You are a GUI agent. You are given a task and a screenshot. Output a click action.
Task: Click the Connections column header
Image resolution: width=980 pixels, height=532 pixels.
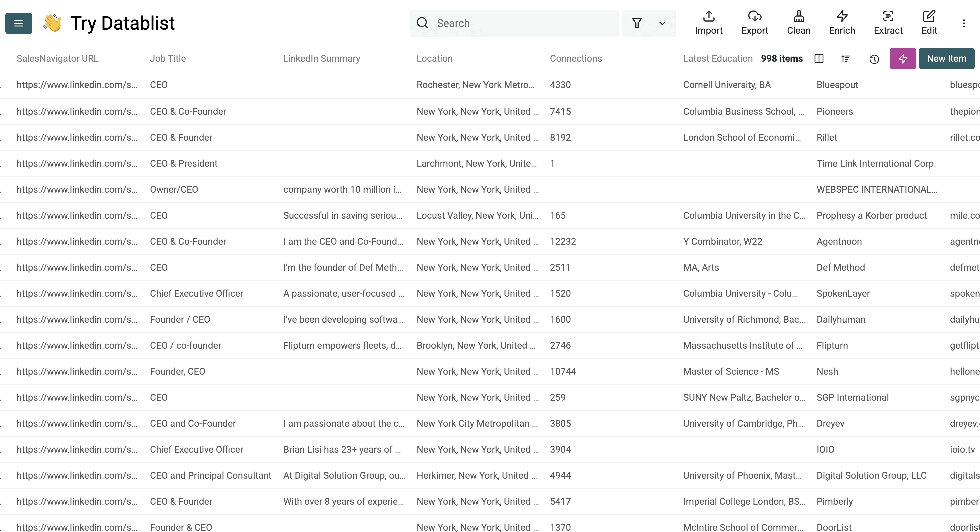576,59
